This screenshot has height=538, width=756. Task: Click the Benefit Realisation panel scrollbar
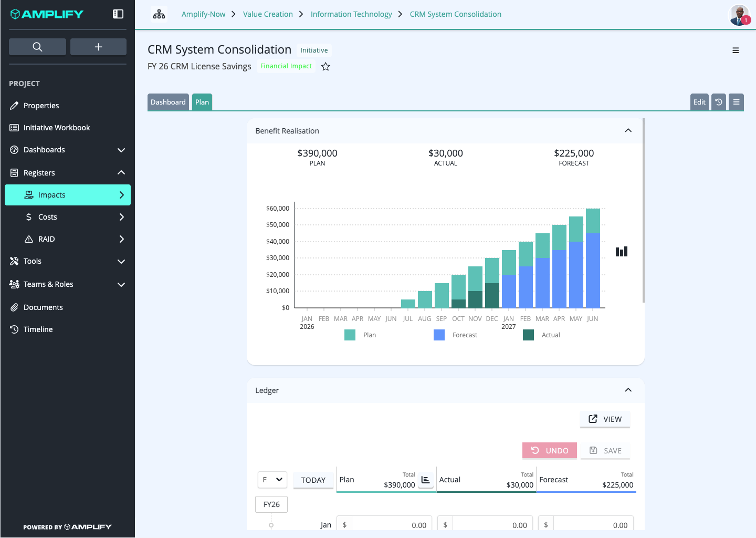[643, 210]
